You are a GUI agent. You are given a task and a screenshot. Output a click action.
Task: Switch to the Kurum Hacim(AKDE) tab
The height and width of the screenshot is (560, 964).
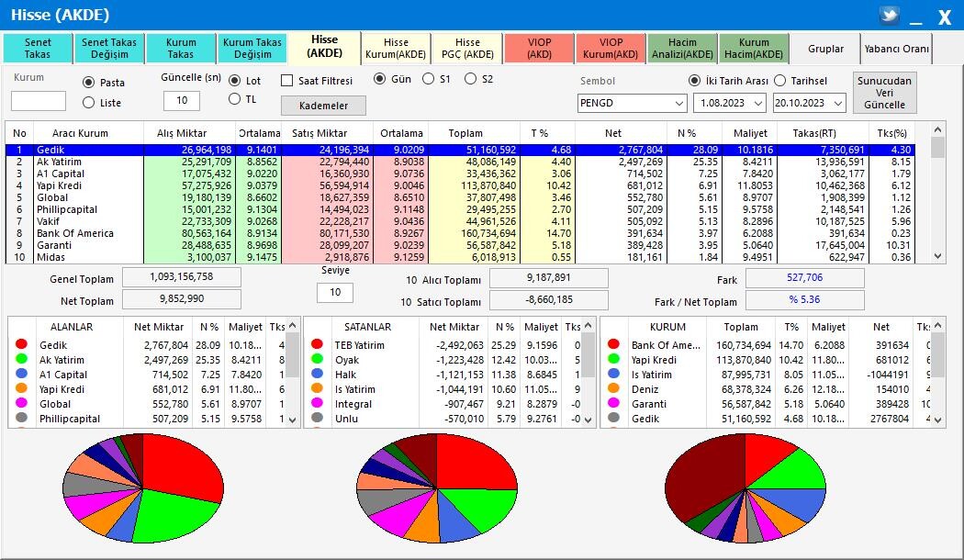pos(754,49)
